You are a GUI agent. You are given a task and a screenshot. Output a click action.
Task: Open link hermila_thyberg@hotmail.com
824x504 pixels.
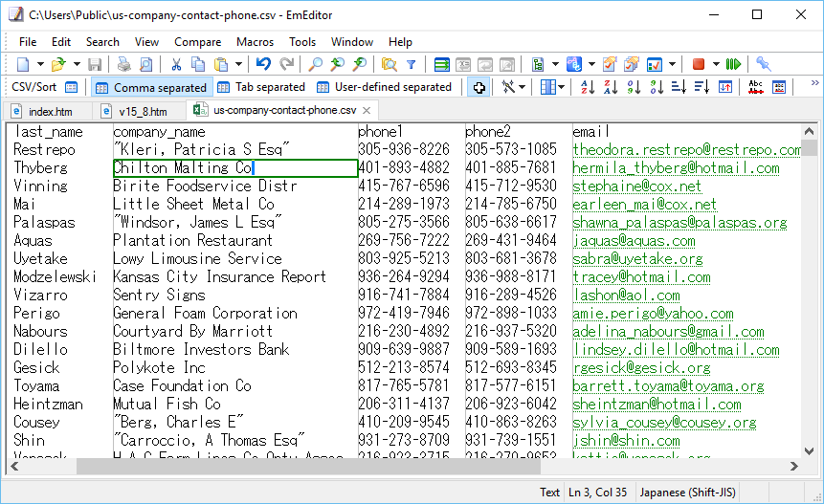pyautogui.click(x=676, y=168)
